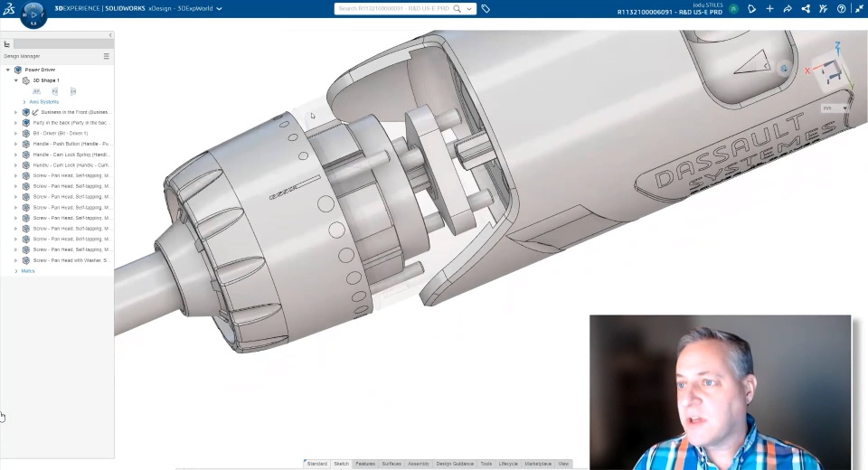Image resolution: width=868 pixels, height=470 pixels.
Task: Click the collapse-arrows icon in top-right corner
Action: (859, 9)
